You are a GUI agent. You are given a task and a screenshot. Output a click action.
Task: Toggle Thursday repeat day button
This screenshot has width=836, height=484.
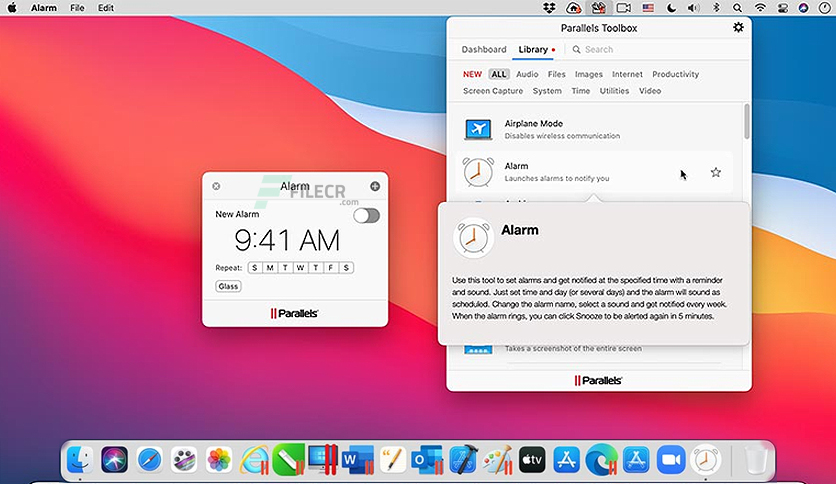tap(316, 268)
